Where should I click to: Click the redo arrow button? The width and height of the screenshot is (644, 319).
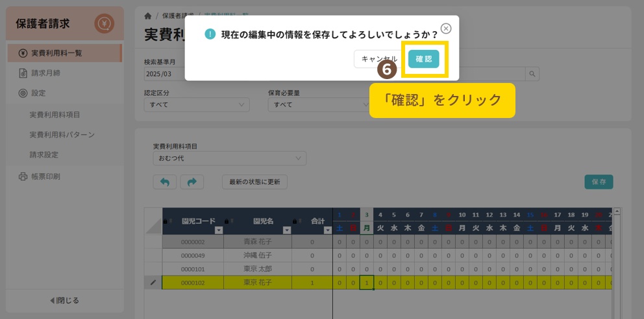tap(192, 182)
